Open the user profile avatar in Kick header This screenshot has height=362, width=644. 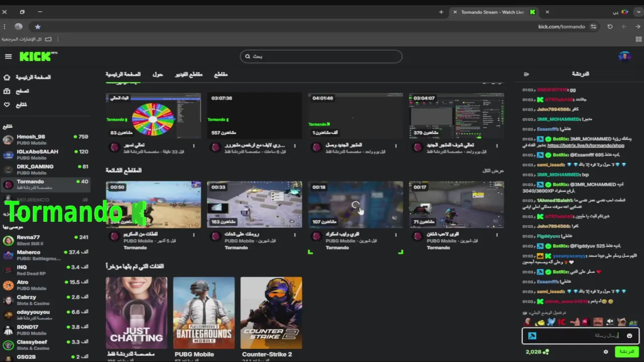click(624, 56)
